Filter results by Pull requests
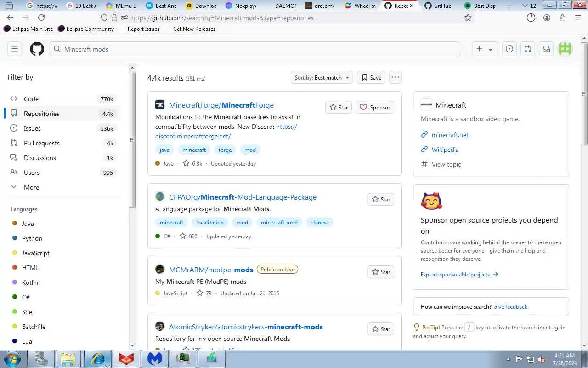This screenshot has width=588, height=368. [62, 143]
